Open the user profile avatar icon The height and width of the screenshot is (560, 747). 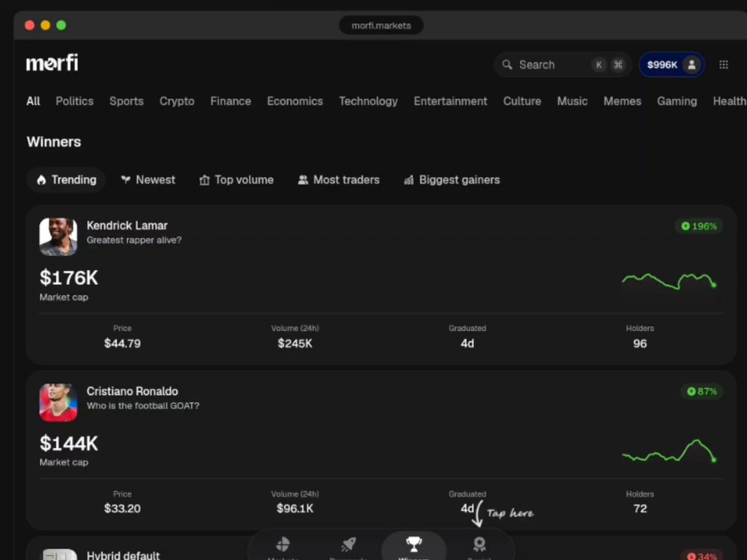[x=692, y=65]
